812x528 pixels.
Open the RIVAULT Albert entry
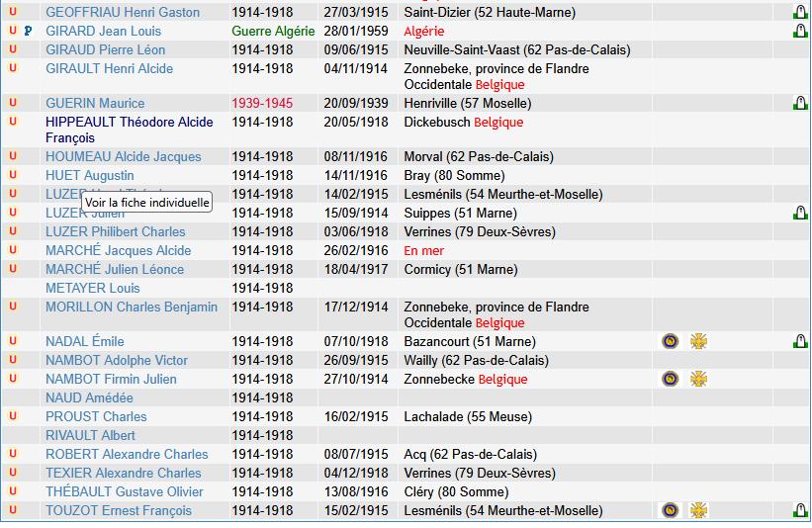pos(90,435)
